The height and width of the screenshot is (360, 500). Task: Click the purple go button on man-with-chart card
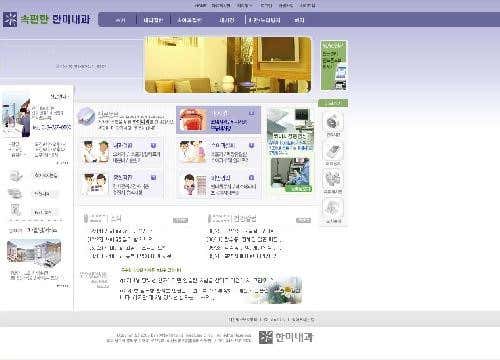point(252,177)
